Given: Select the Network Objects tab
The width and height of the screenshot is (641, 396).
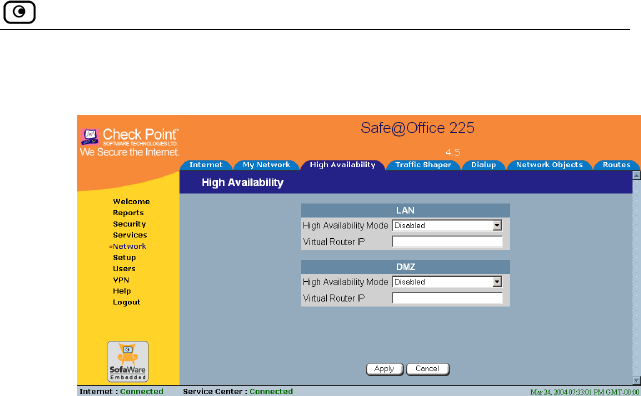Looking at the screenshot, I should (x=549, y=165).
